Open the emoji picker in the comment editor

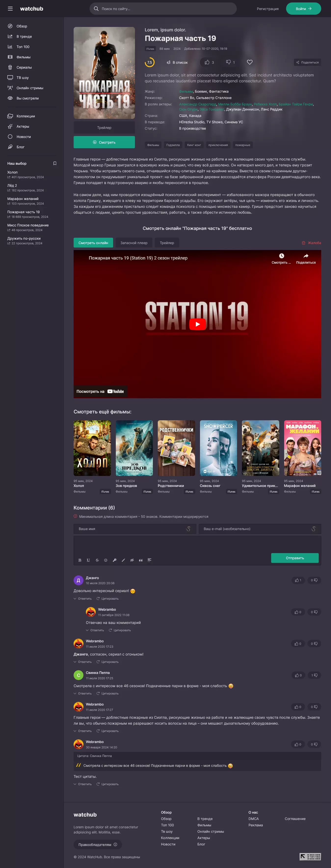(x=106, y=560)
